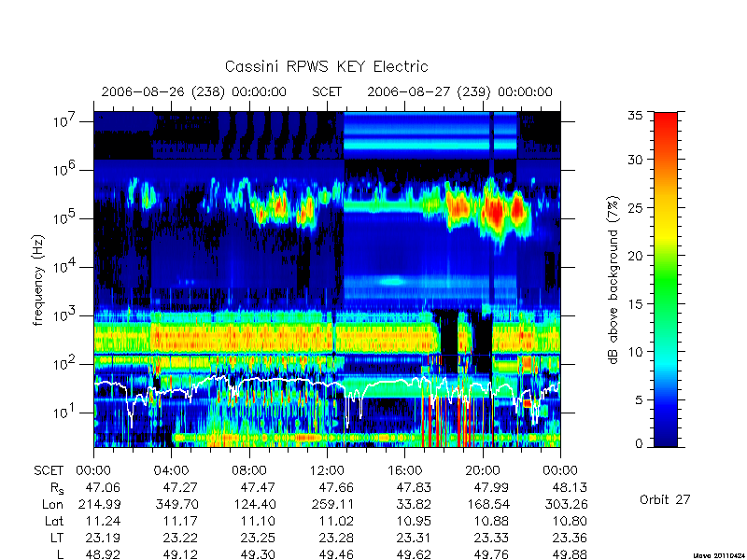Click the Rs row value 47.99

point(491,487)
